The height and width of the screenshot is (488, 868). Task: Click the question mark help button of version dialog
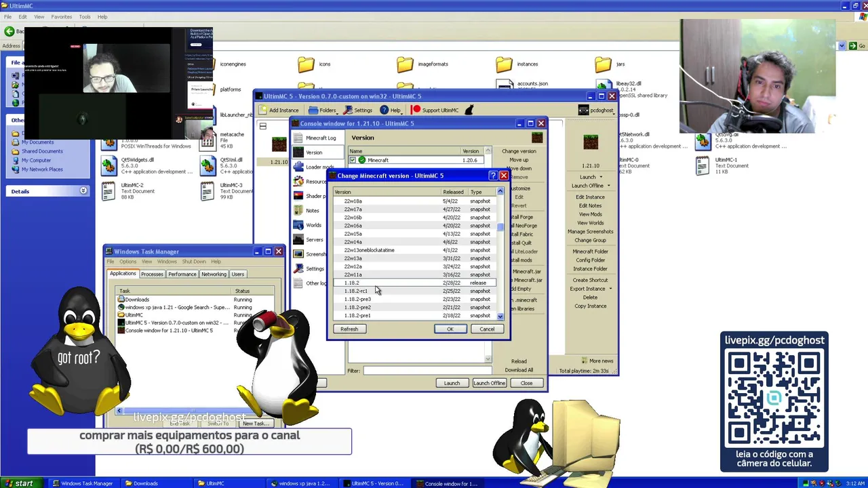tap(493, 176)
